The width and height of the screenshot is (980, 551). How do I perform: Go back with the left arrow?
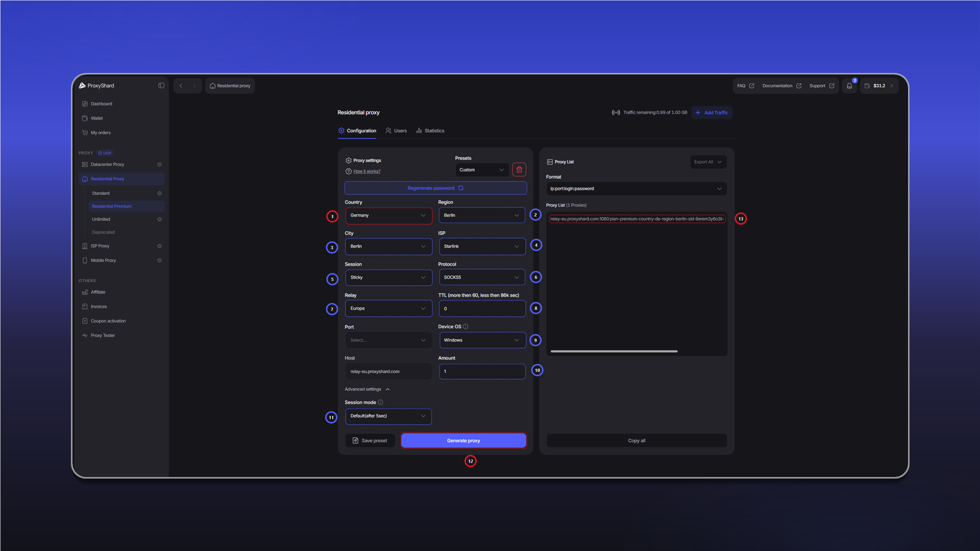(x=181, y=86)
